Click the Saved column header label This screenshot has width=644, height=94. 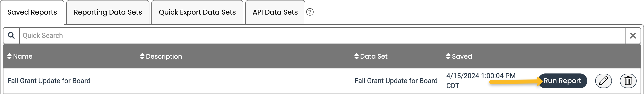click(462, 56)
